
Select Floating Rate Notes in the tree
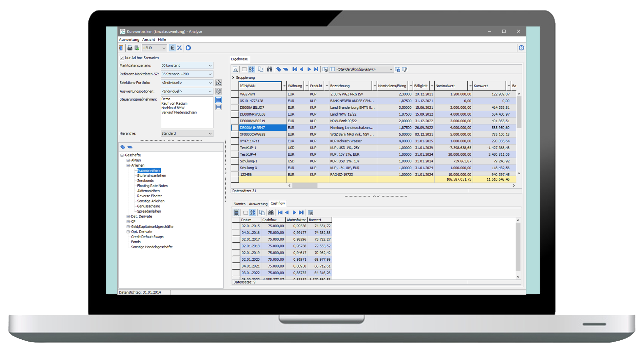point(152,186)
